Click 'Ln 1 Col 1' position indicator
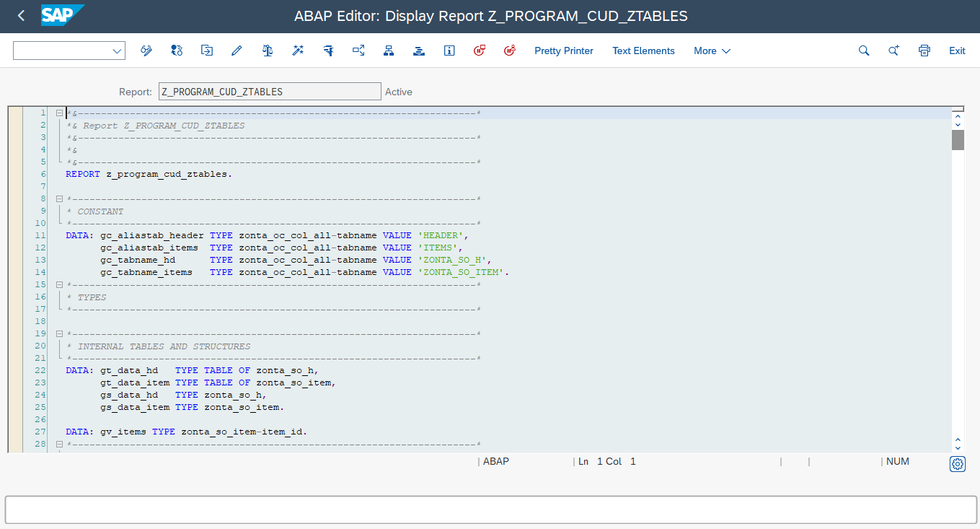Viewport: 980px width, 529px height. click(x=607, y=461)
